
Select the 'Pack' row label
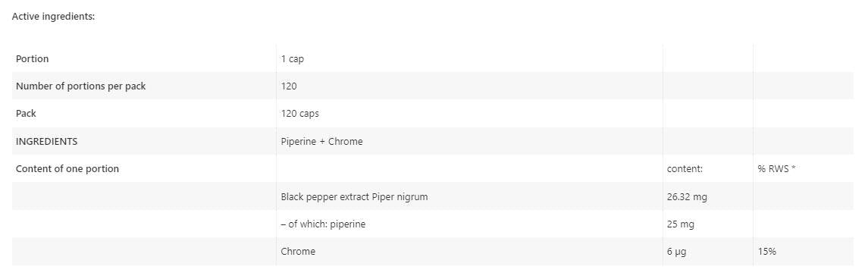tap(26, 114)
